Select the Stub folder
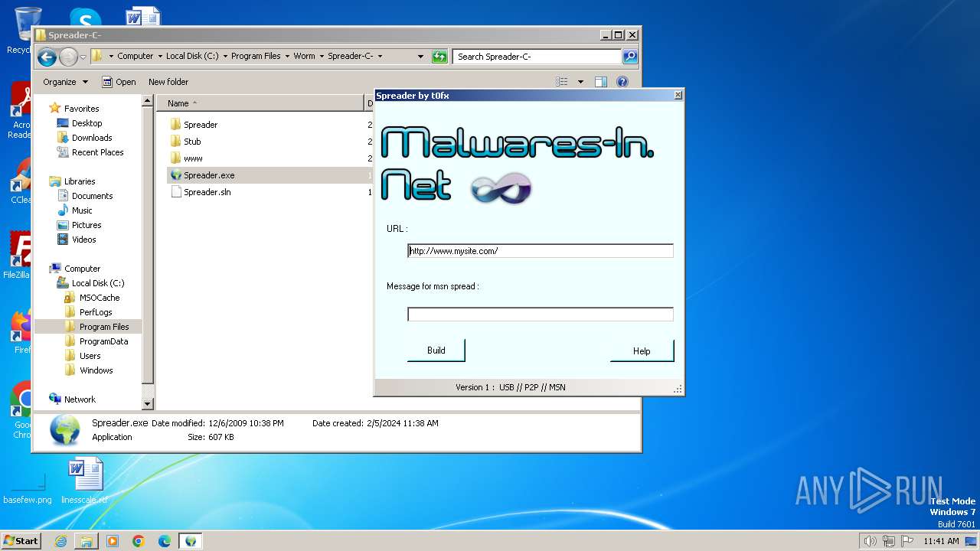The height and width of the screenshot is (551, 980). point(192,142)
